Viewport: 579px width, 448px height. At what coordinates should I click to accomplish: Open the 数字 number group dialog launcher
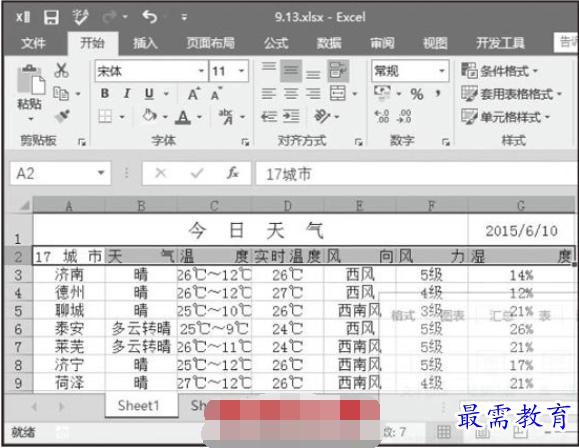446,142
